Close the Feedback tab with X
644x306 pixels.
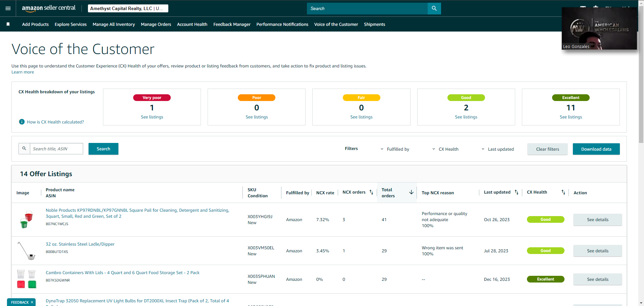[x=32, y=302]
